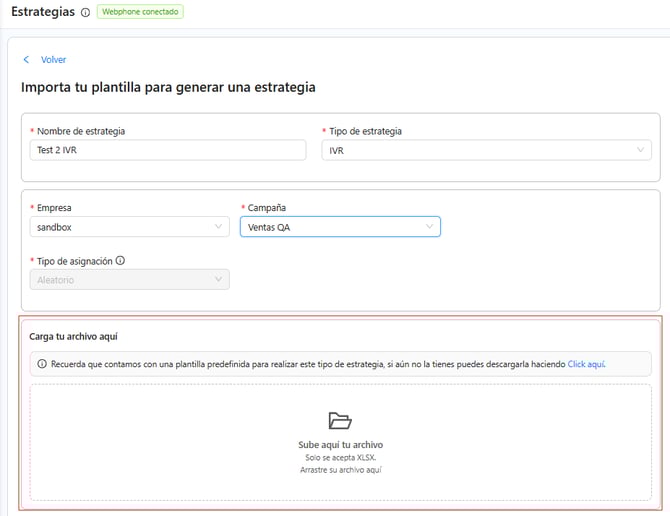
Task: Click the info icon next to Tipo de asignación
Action: pyautogui.click(x=120, y=261)
